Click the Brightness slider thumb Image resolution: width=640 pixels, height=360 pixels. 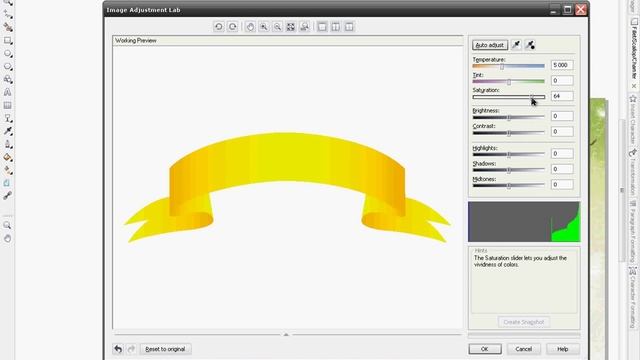pos(509,118)
